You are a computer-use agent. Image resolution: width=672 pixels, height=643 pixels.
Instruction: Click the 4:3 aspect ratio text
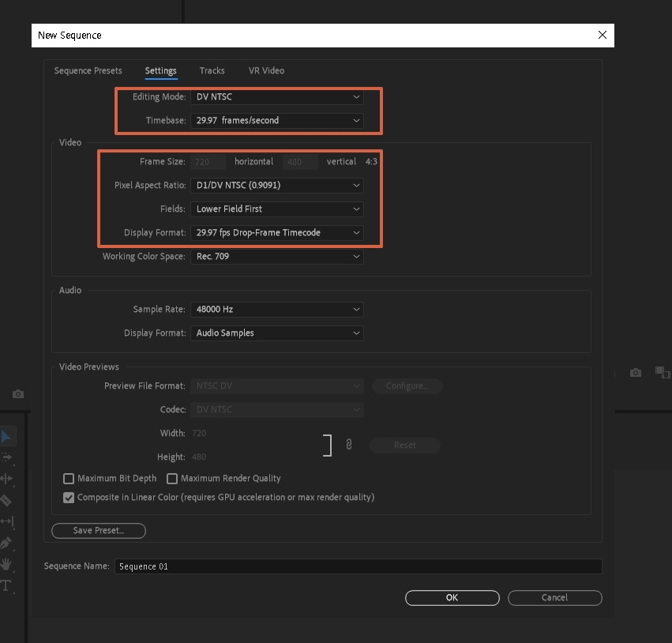point(371,162)
